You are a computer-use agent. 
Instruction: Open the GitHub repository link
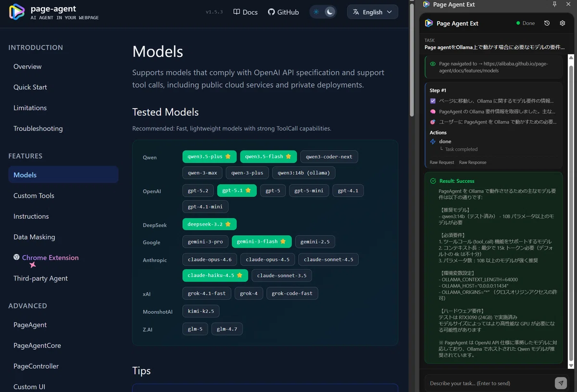click(x=283, y=12)
